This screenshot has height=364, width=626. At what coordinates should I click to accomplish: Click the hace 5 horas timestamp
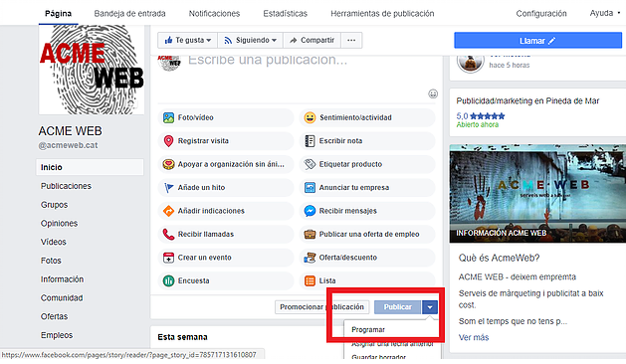click(510, 65)
